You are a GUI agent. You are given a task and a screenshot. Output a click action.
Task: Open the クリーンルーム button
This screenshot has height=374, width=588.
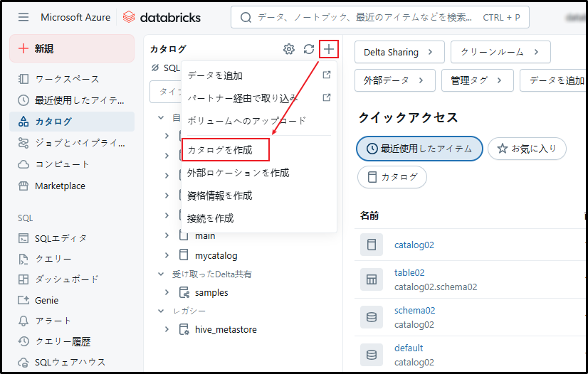(x=500, y=52)
